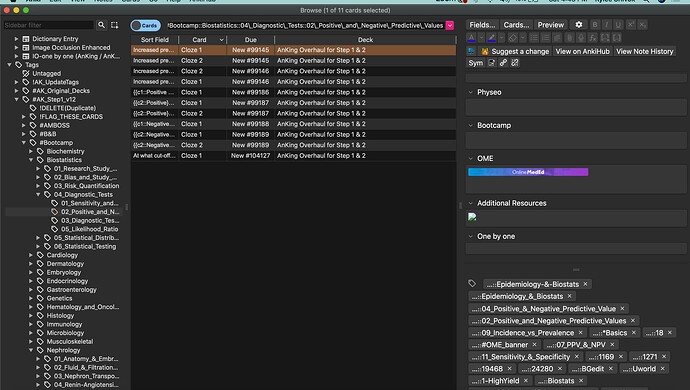The height and width of the screenshot is (390, 690).
Task: Attach a media file with paperclip icon
Action: [569, 38]
